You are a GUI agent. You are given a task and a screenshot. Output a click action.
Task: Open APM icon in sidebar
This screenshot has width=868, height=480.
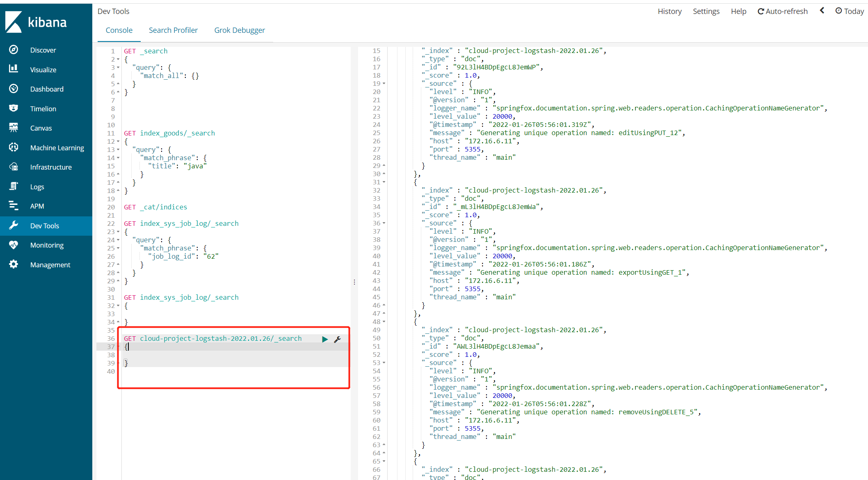pyautogui.click(x=14, y=206)
